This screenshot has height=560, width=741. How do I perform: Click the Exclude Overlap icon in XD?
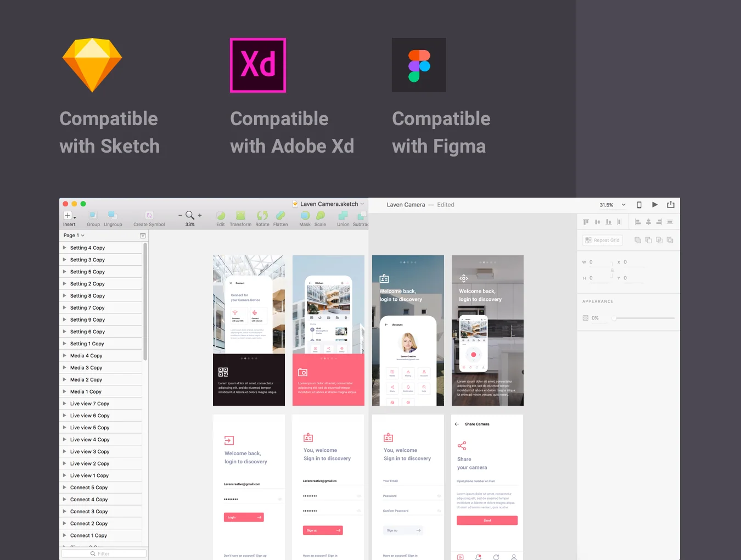pyautogui.click(x=670, y=240)
